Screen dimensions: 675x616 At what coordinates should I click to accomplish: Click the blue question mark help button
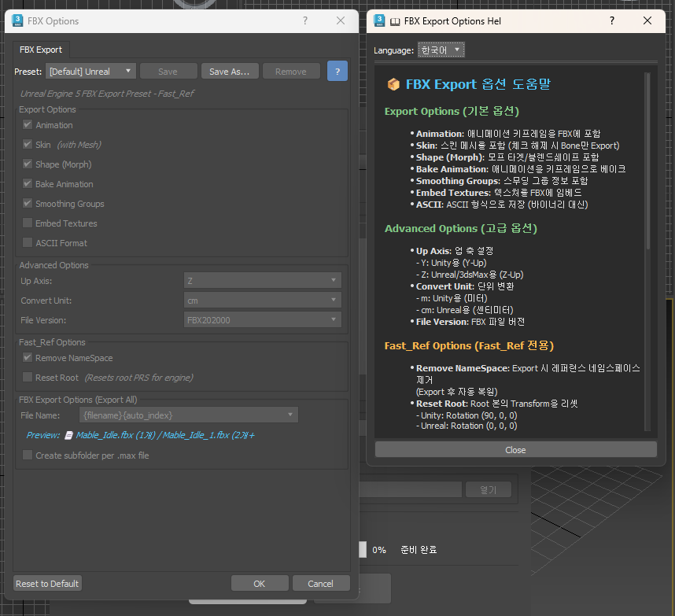[337, 71]
